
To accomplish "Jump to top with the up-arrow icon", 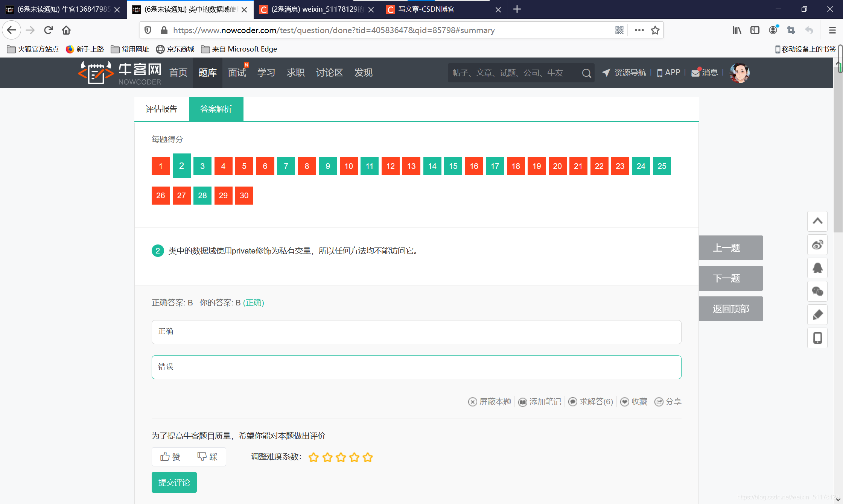I will pos(817,221).
